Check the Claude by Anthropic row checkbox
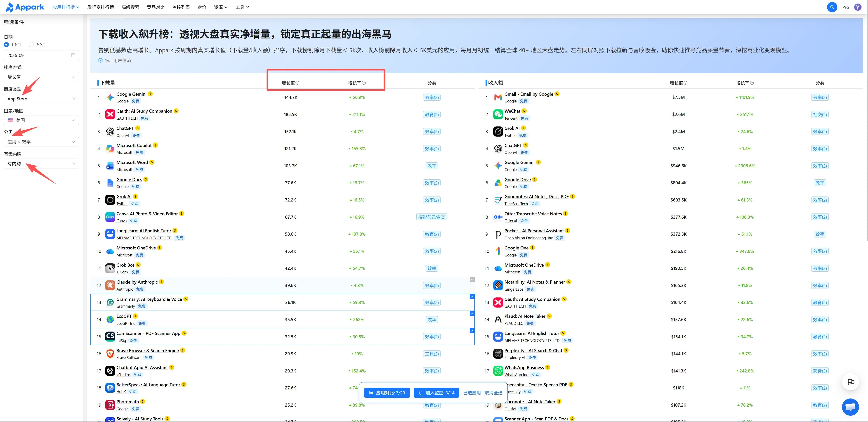 472,280
